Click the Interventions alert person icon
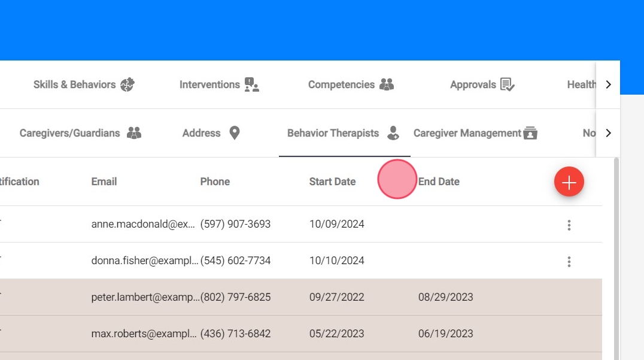This screenshot has height=360, width=644. [x=252, y=84]
